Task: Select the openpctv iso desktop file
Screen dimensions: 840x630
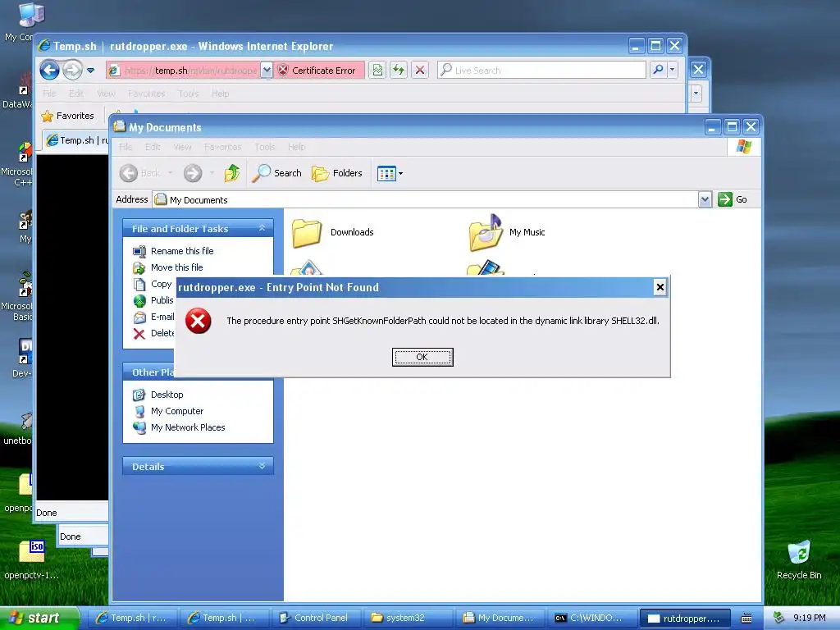Action: tap(32, 559)
